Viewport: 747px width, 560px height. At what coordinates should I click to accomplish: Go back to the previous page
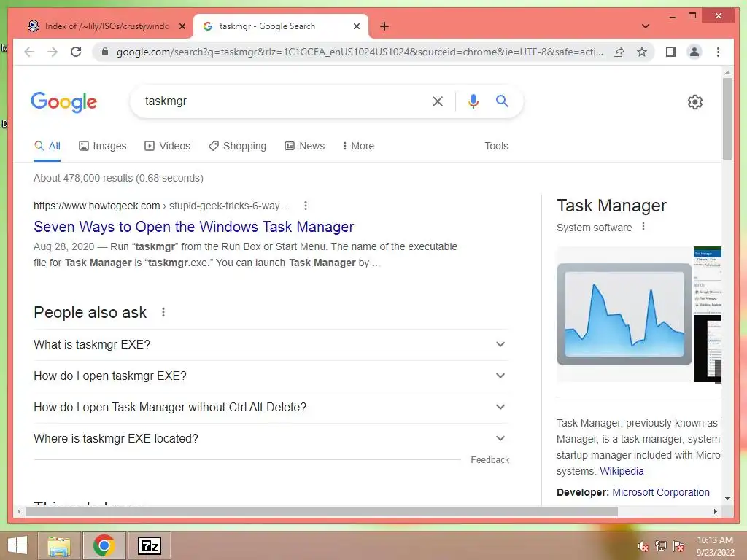(x=29, y=52)
